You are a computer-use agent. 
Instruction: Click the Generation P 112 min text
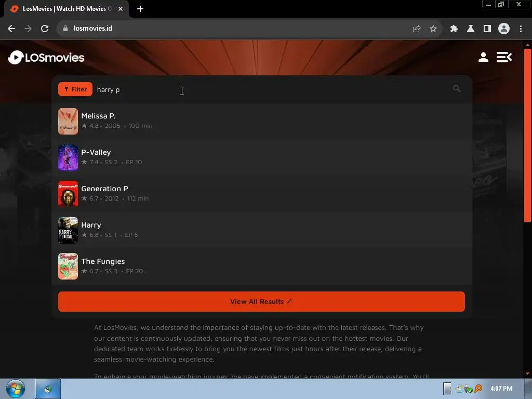pos(138,198)
